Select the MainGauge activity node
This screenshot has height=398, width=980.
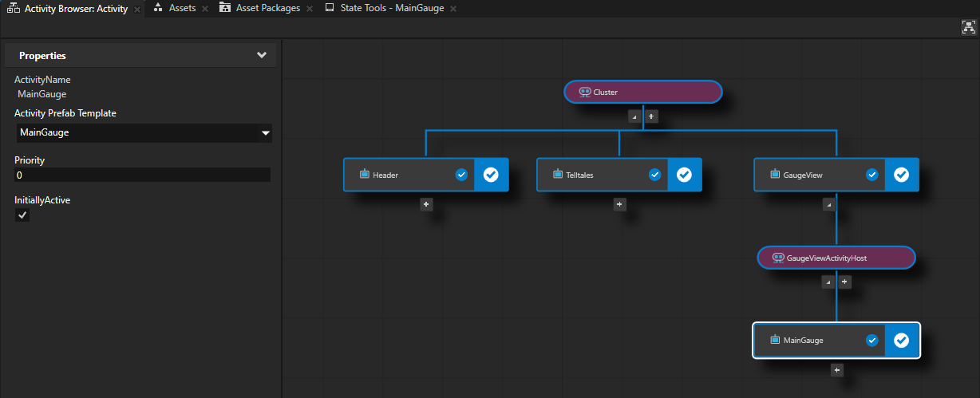[x=808, y=341]
